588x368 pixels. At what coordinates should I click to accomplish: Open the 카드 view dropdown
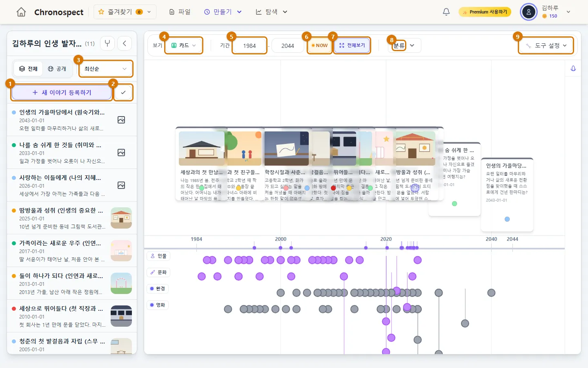pyautogui.click(x=184, y=45)
